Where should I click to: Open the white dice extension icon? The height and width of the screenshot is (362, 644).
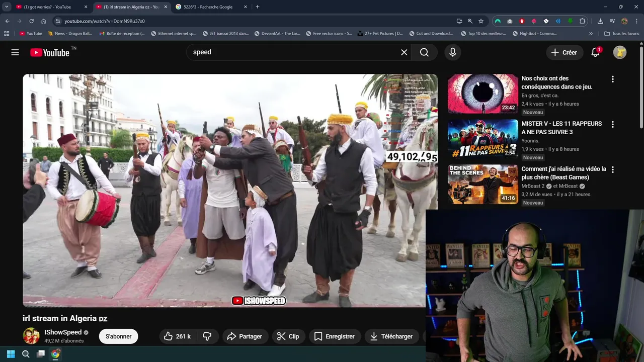546,21
